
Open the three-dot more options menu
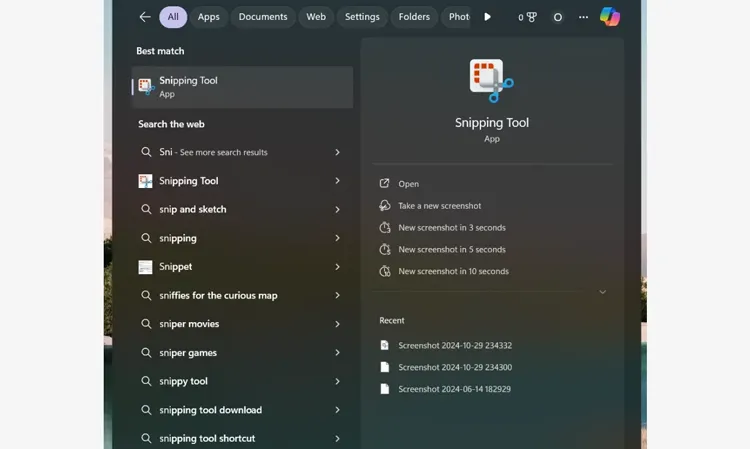pyautogui.click(x=584, y=17)
